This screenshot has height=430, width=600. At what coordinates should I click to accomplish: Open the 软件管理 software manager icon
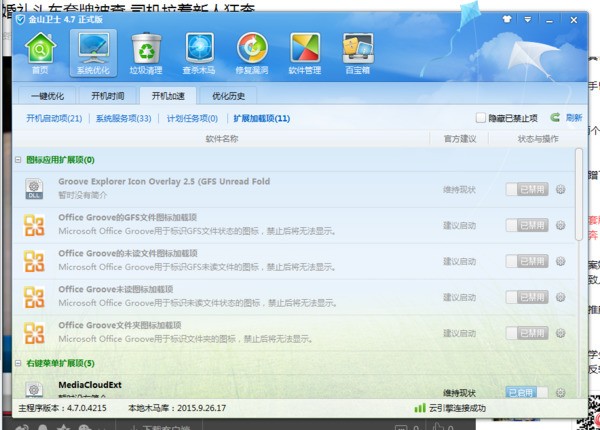tap(305, 47)
